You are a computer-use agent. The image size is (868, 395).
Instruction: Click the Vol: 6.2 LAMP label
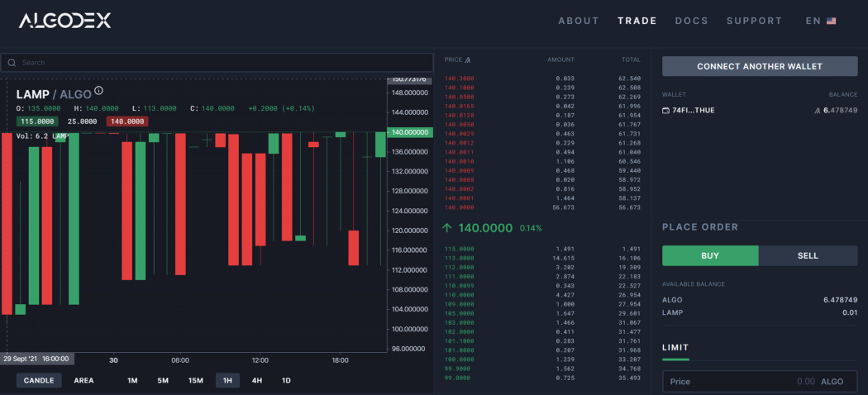tap(43, 136)
